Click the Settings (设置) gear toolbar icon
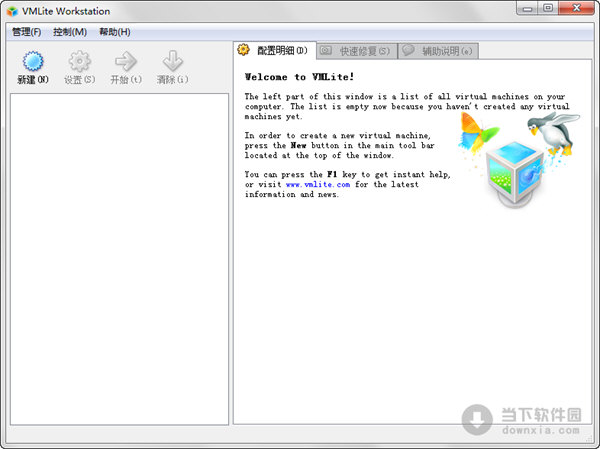 pyautogui.click(x=79, y=62)
